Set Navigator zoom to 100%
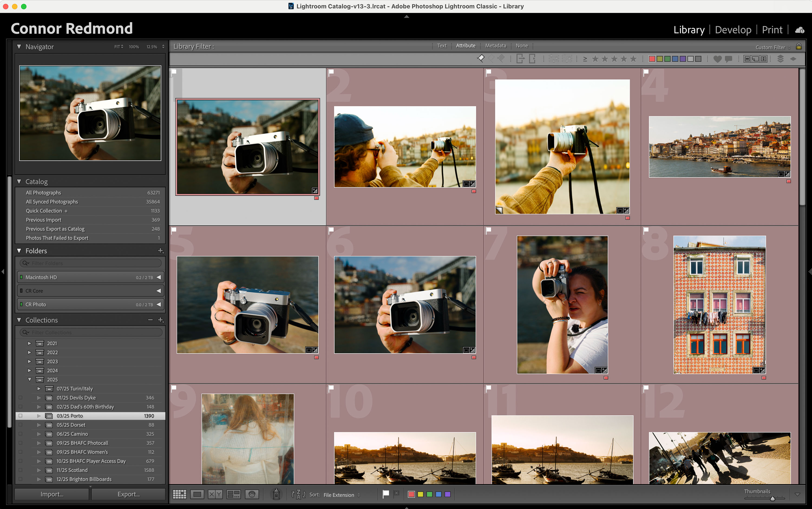This screenshot has height=509, width=812. tap(134, 47)
